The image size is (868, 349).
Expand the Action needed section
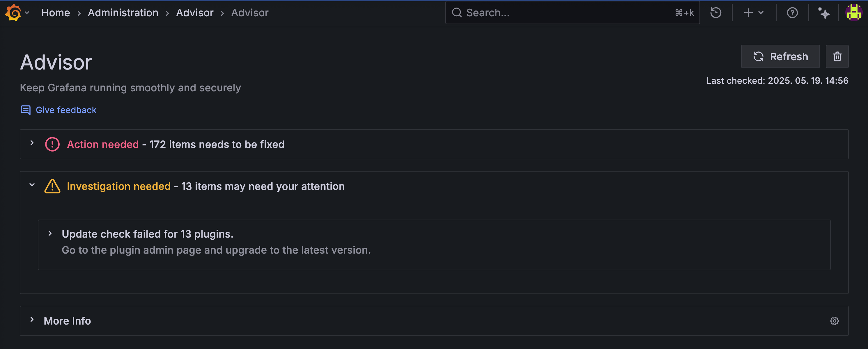pos(32,143)
